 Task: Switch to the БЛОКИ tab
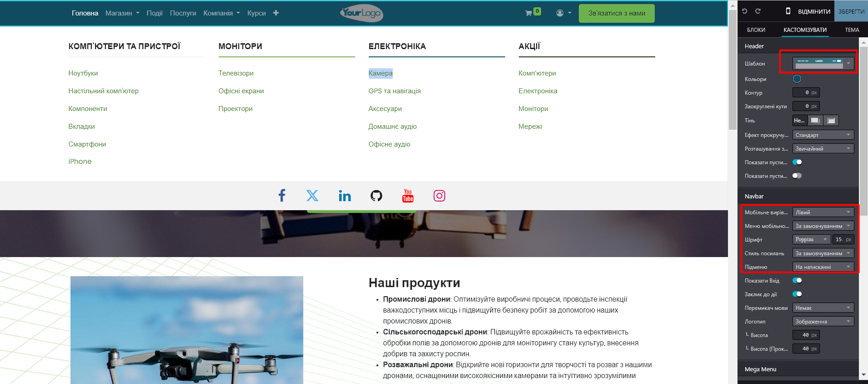(756, 30)
